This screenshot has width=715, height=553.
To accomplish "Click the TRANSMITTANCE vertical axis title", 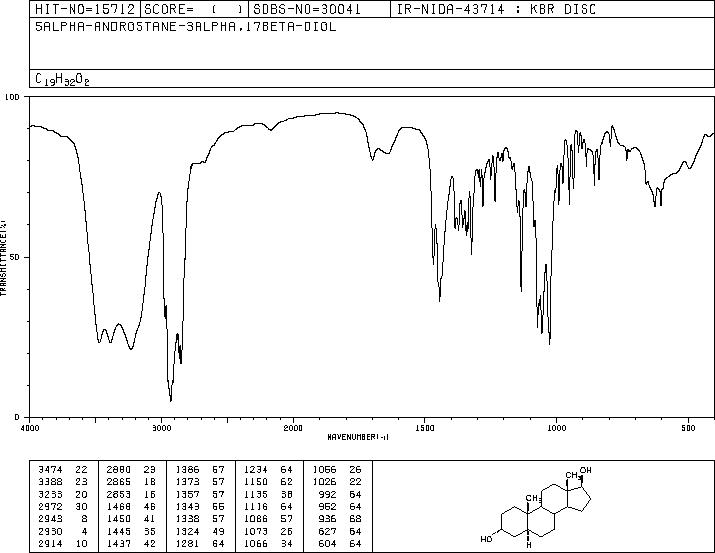I will [x=4, y=257].
